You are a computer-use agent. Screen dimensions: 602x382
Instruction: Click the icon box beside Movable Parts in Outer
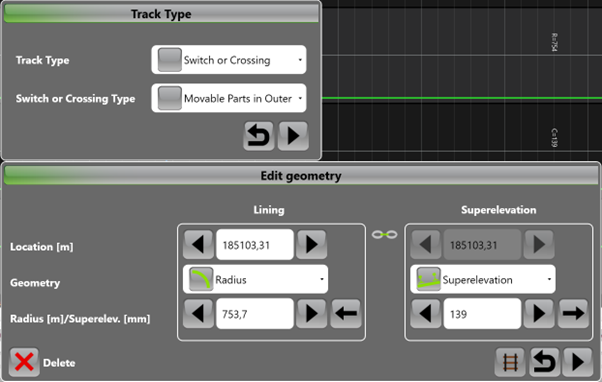pyautogui.click(x=170, y=98)
